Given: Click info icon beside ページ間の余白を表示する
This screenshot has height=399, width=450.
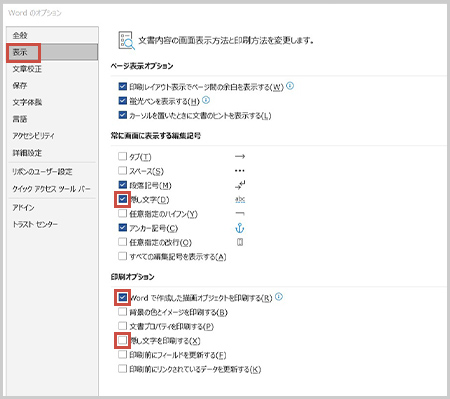Looking at the screenshot, I should tap(290, 86).
